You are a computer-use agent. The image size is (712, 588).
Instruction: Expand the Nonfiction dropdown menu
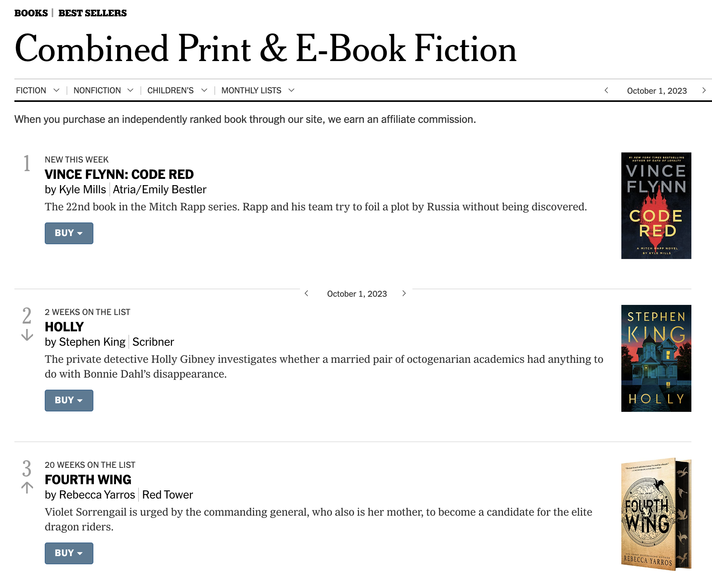point(103,90)
